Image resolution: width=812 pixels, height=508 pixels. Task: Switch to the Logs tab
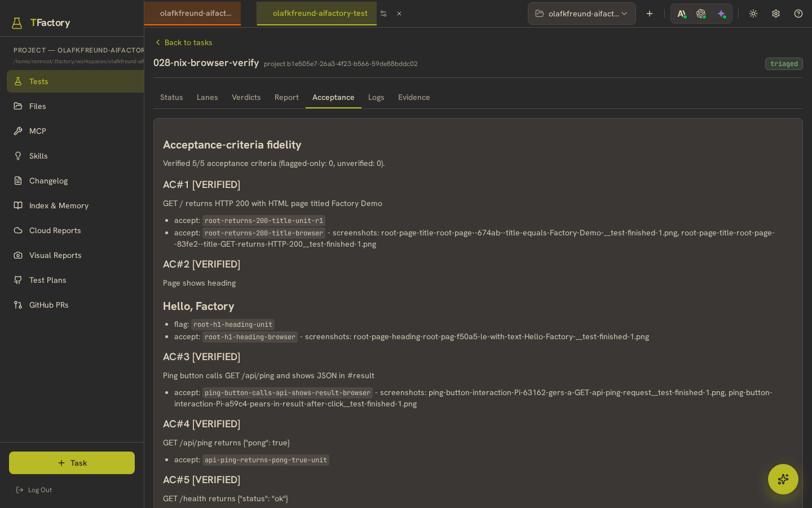(x=376, y=97)
